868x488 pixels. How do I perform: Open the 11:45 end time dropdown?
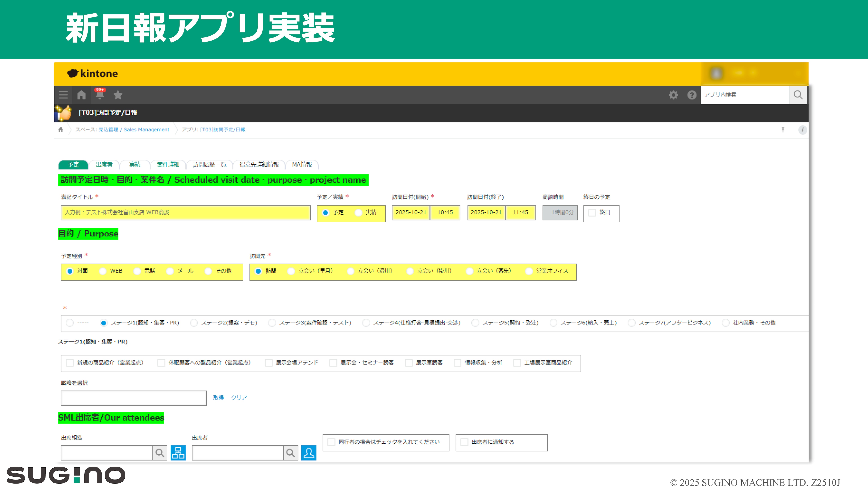520,213
